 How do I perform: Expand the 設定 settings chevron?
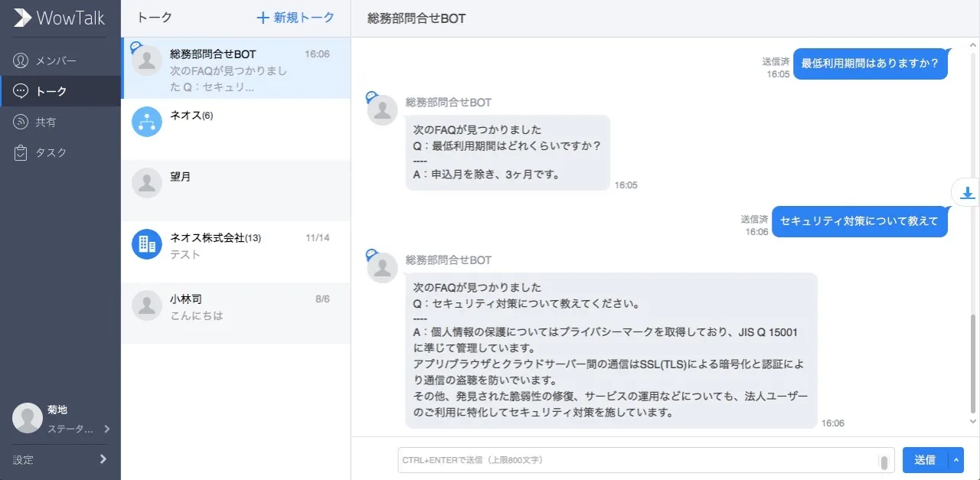pyautogui.click(x=103, y=459)
